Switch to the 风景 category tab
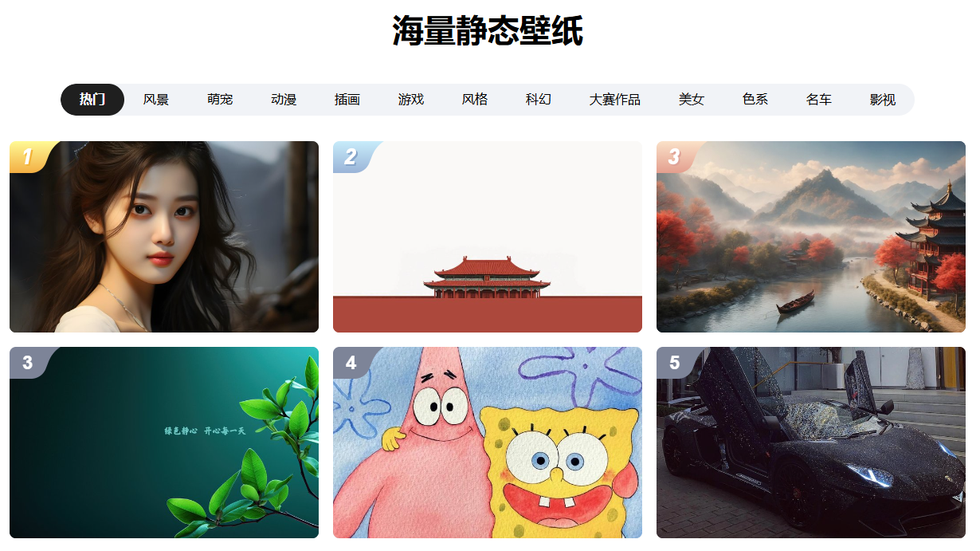980x551 pixels. click(x=156, y=100)
